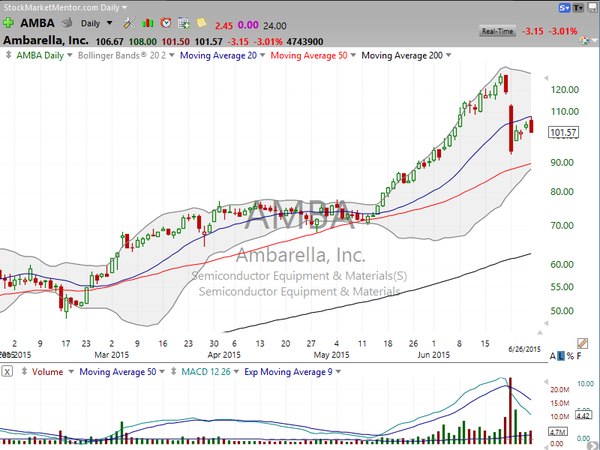Open Volume indicator dropdown arrow
Screen dimensions: 600x450
[71, 372]
